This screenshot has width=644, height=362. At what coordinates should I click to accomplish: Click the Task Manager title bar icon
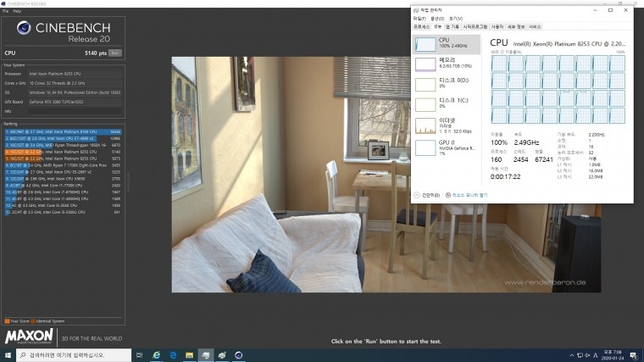(x=416, y=10)
